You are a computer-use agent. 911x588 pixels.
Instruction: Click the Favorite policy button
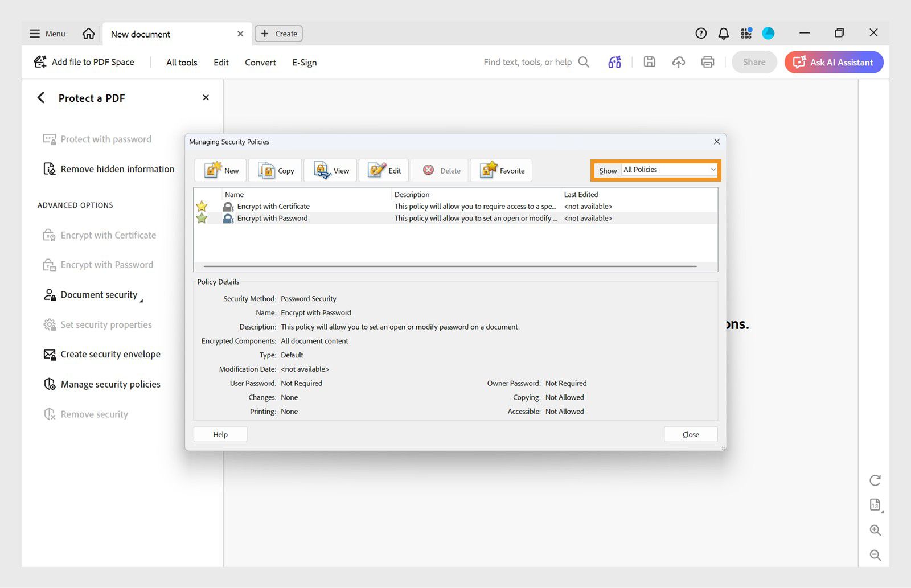coord(501,171)
